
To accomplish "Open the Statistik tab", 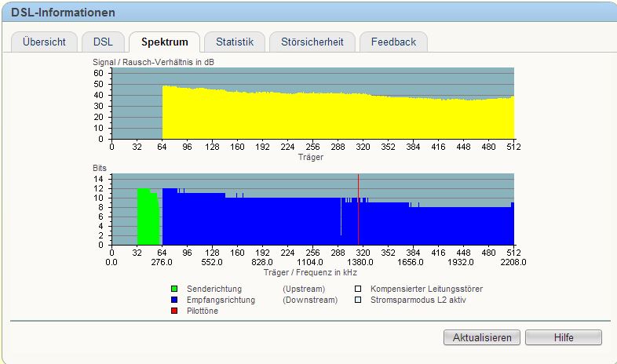I will 235,42.
